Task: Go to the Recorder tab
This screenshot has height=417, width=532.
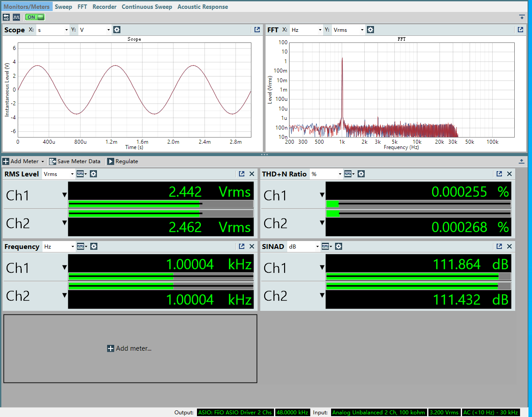Action: 104,7
